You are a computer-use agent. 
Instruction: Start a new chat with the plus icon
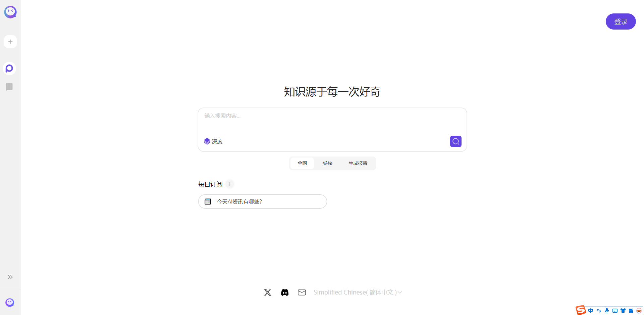tap(10, 42)
